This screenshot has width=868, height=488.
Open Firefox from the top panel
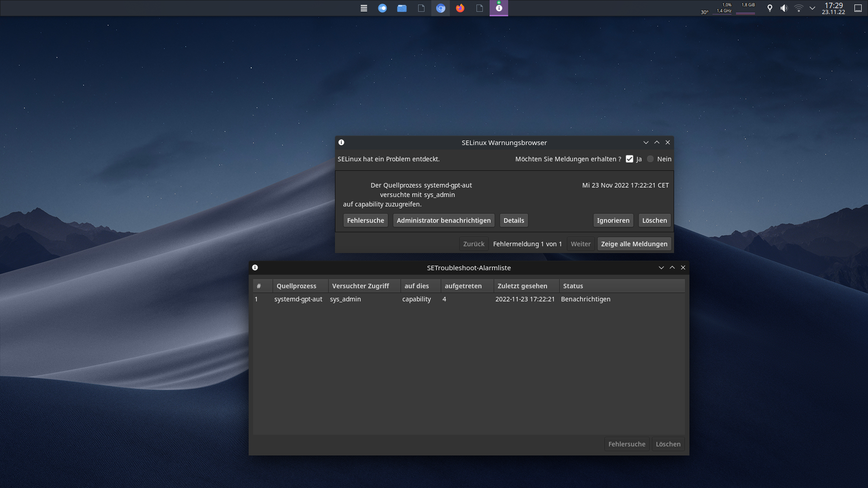tap(460, 8)
